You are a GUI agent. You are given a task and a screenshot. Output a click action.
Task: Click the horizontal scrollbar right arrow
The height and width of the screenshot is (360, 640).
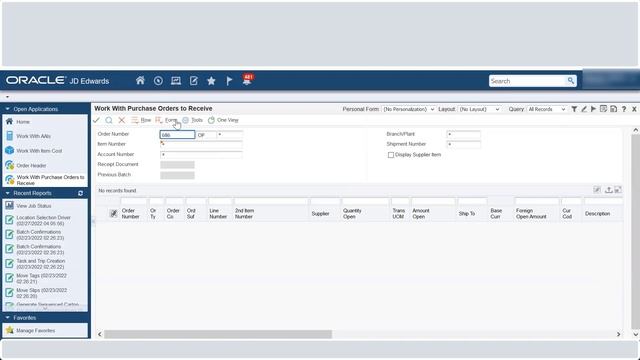pyautogui.click(x=618, y=334)
